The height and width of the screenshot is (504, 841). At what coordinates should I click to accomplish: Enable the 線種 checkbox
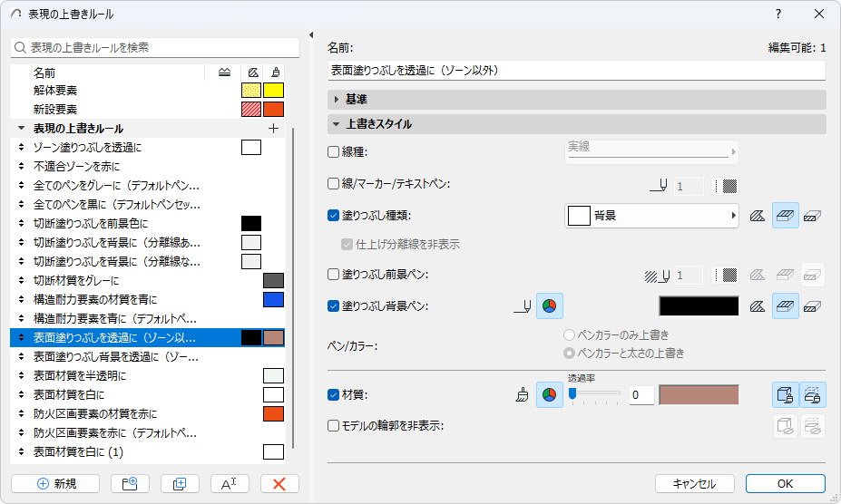click(x=333, y=151)
